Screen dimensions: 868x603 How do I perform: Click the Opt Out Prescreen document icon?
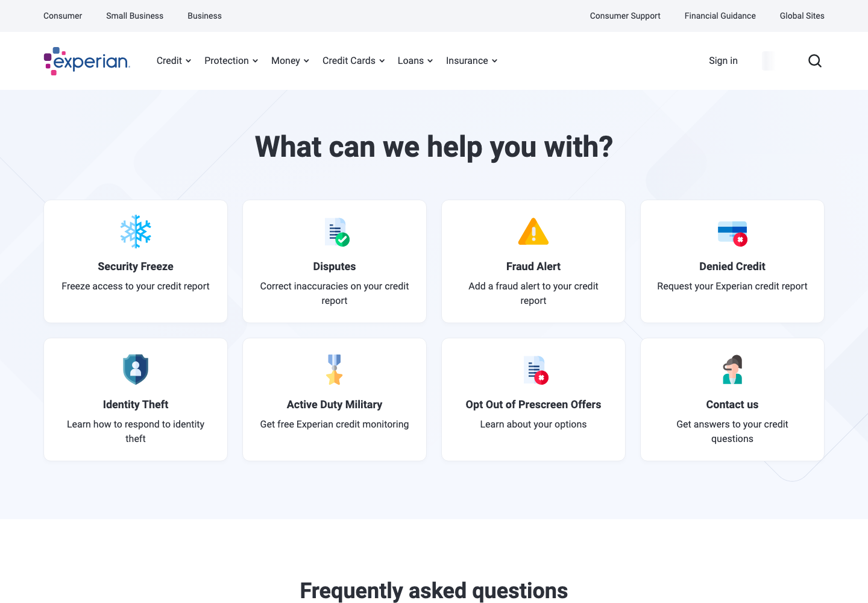[536, 370]
